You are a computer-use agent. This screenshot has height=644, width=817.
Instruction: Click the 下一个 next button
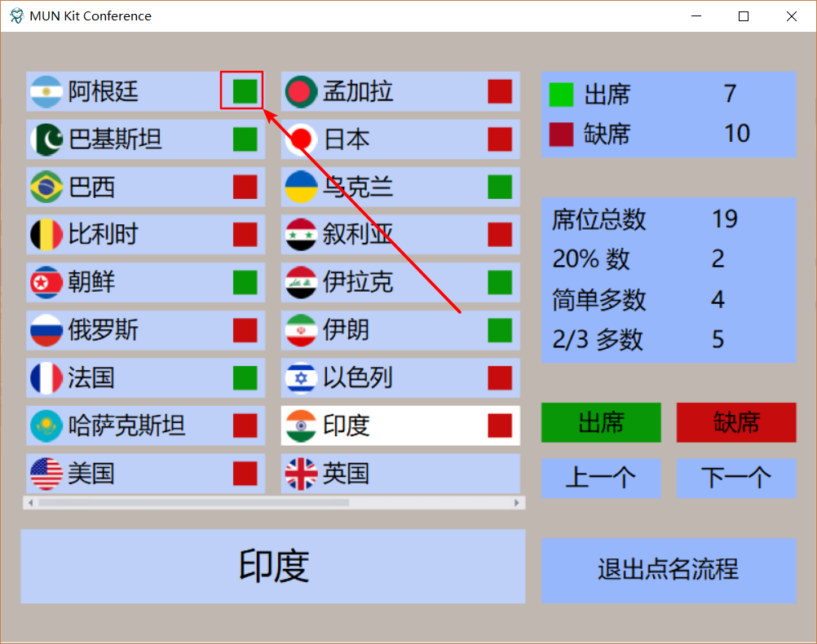pos(735,479)
